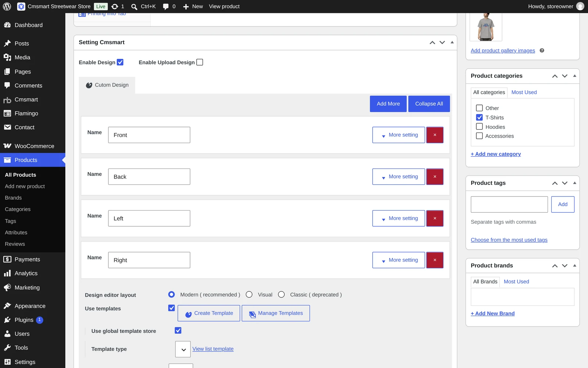Expand More setting for Right
Screen dimensions: 588x368
click(x=399, y=260)
